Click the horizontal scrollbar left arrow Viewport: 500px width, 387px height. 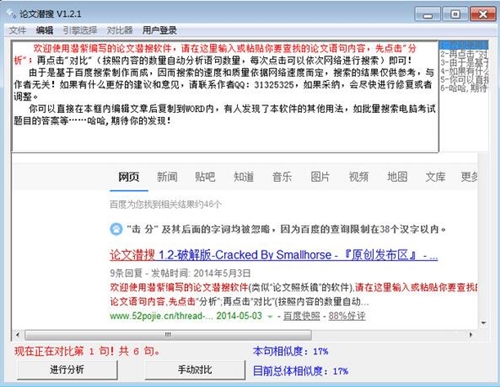[18, 335]
